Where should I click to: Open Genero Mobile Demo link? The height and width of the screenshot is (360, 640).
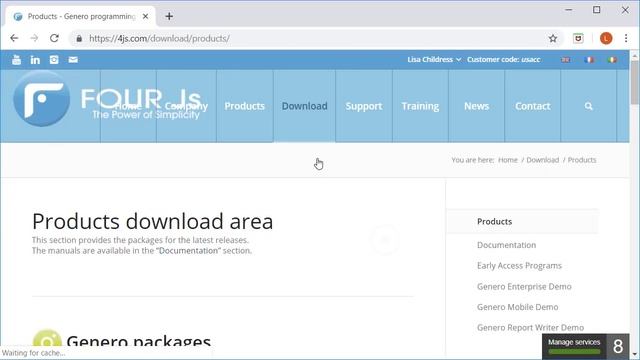[518, 307]
